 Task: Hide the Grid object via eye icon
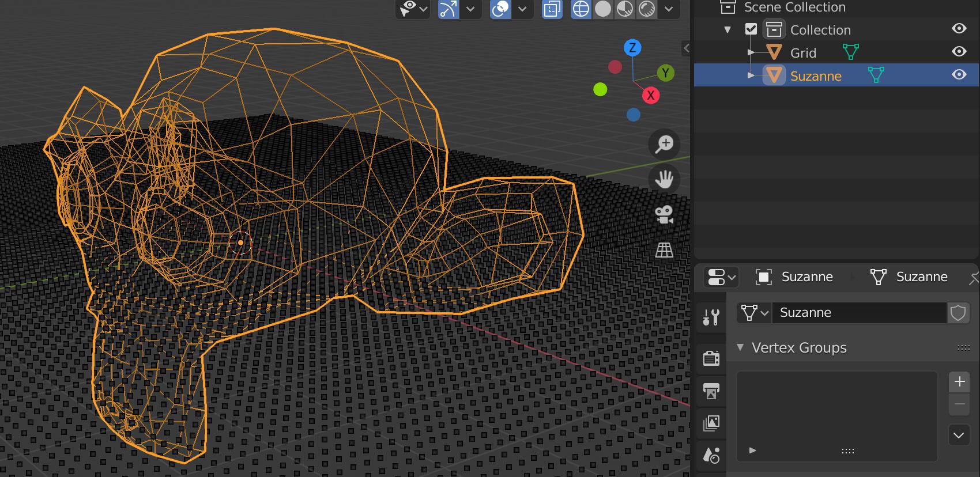tap(959, 51)
